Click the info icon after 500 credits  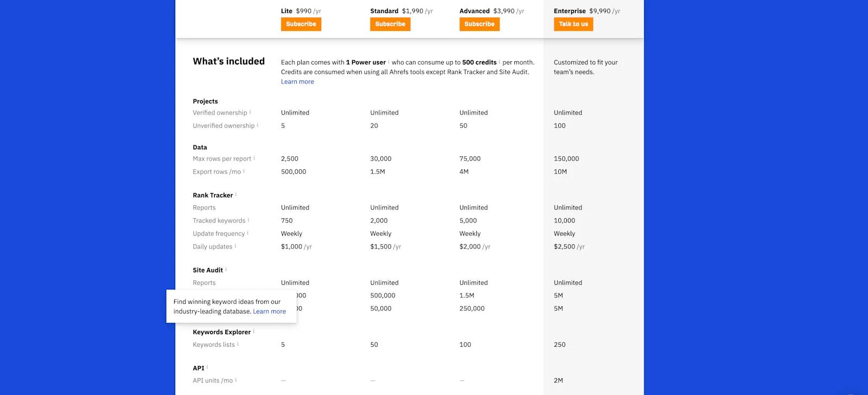click(x=499, y=61)
